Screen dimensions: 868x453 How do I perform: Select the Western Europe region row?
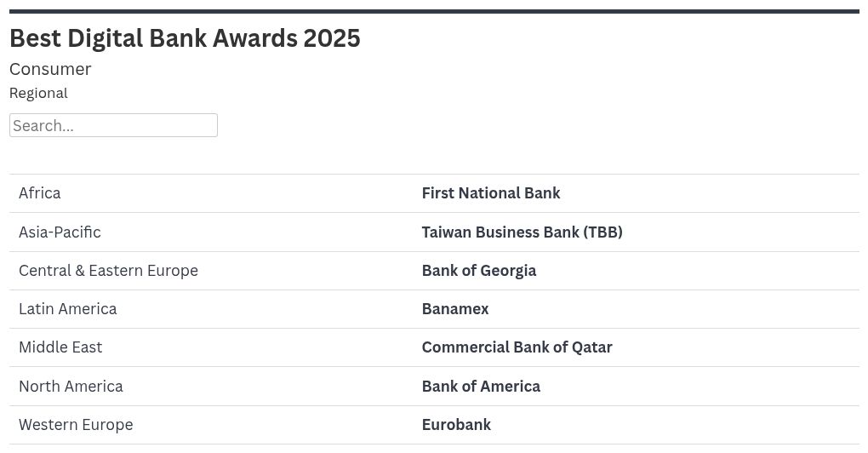[x=76, y=425]
